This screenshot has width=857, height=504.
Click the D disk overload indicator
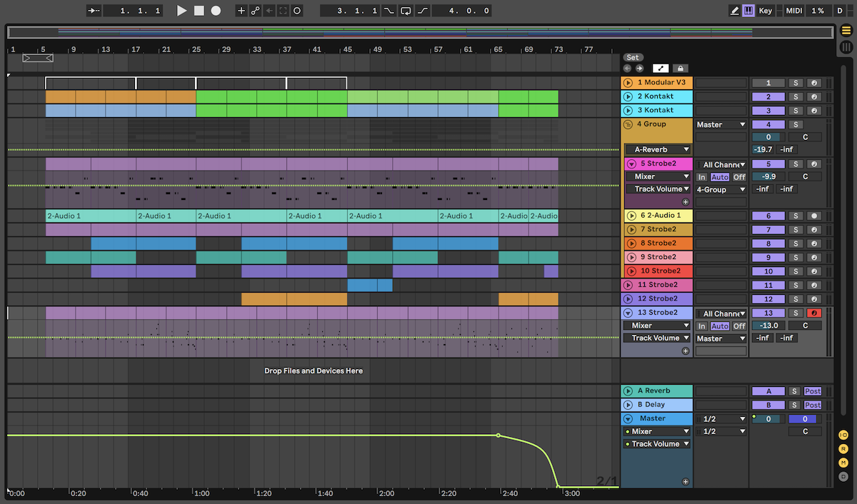840,11
